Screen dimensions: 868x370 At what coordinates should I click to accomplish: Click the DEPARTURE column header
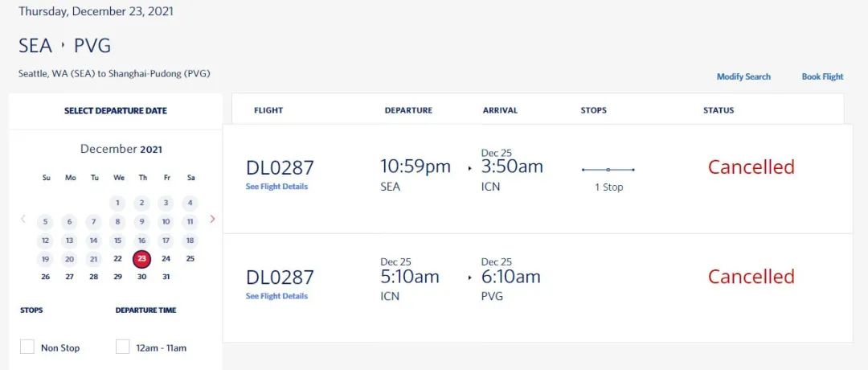[x=408, y=110]
